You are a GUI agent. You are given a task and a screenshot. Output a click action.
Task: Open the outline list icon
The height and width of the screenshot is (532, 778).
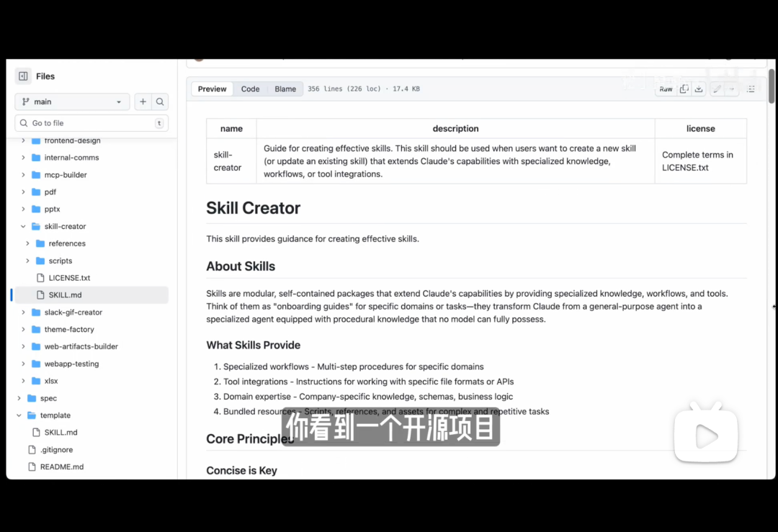[x=751, y=89]
